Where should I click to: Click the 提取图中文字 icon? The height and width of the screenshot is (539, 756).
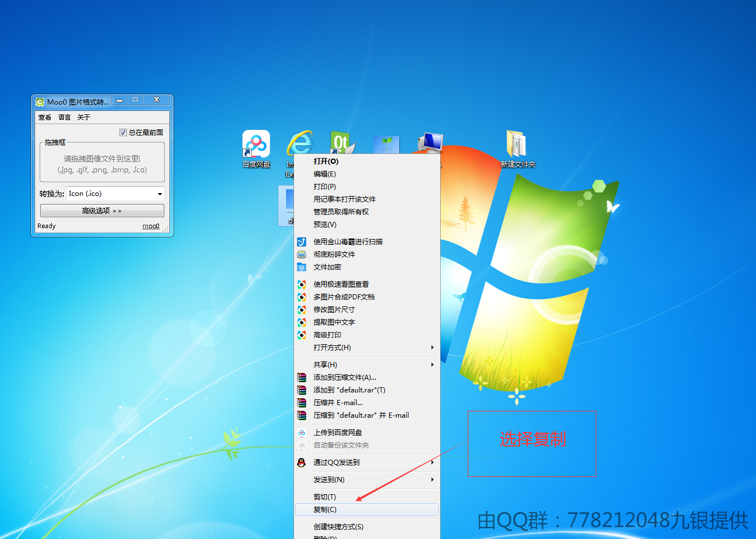click(302, 322)
